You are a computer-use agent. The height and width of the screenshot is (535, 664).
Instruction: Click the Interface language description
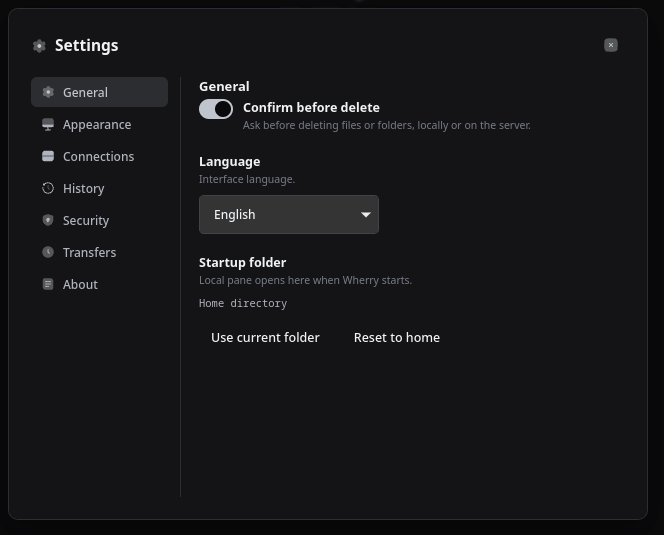pyautogui.click(x=247, y=179)
